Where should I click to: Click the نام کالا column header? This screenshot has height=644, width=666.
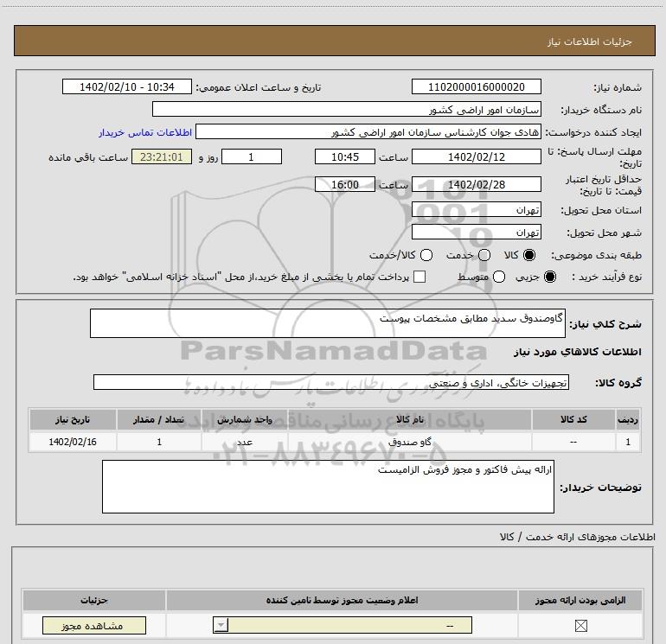click(x=409, y=419)
